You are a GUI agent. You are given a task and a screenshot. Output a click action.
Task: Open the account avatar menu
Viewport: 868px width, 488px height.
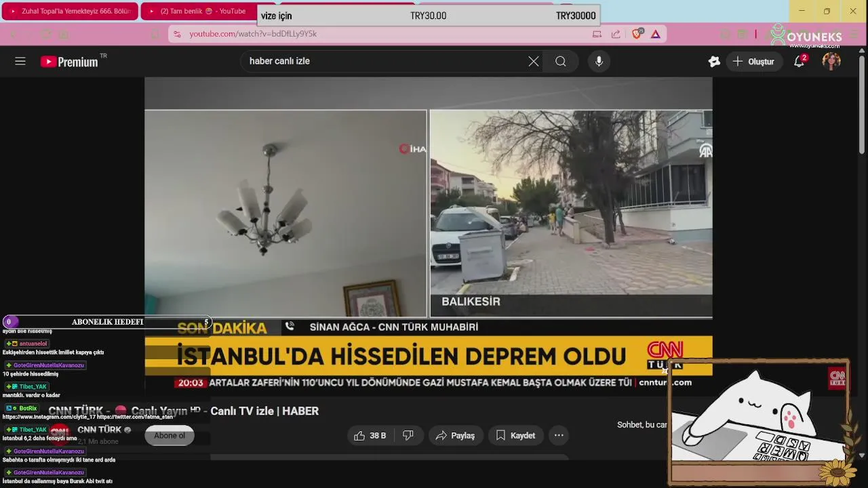point(831,62)
